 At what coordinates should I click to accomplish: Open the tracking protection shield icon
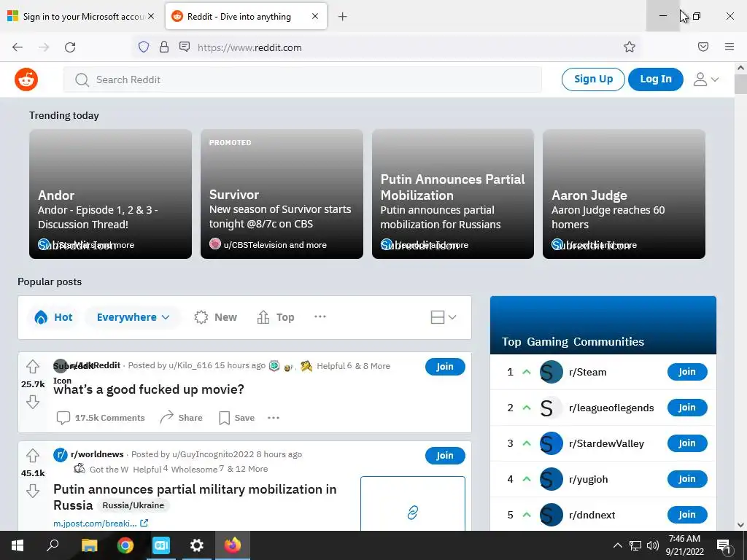tap(144, 47)
